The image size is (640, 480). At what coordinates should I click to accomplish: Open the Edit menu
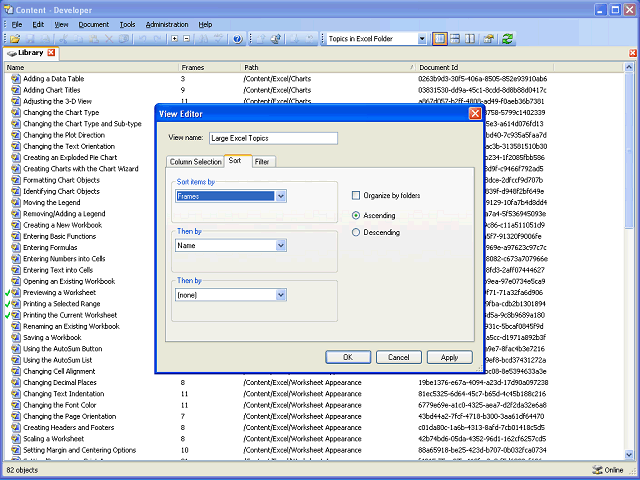pos(38,24)
